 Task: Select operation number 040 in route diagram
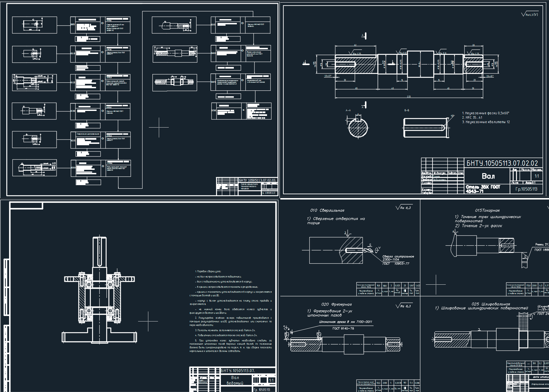(213, 53)
